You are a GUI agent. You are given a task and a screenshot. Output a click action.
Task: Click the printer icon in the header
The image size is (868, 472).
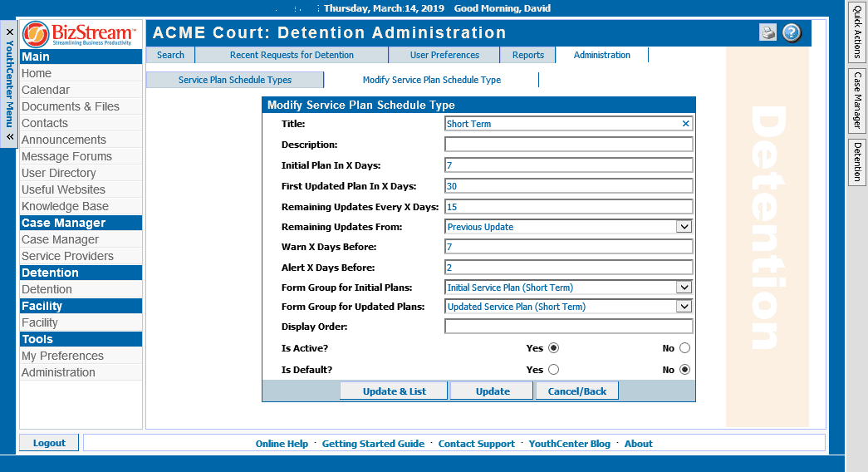767,32
